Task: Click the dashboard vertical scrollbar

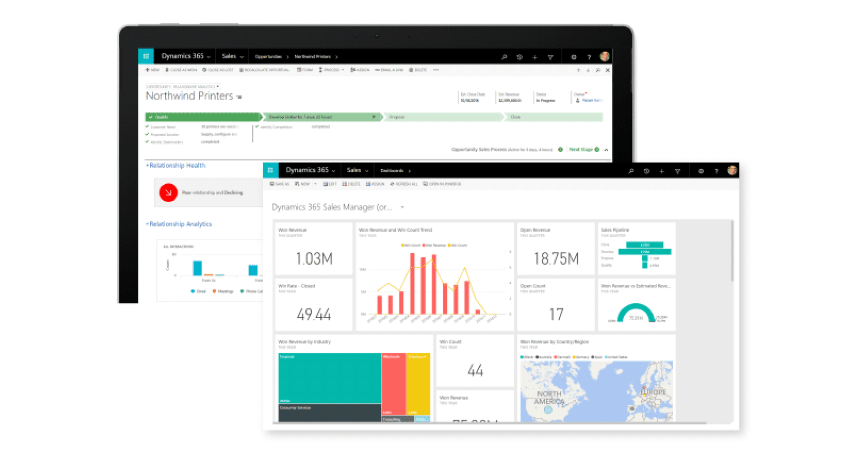Action: (x=732, y=251)
